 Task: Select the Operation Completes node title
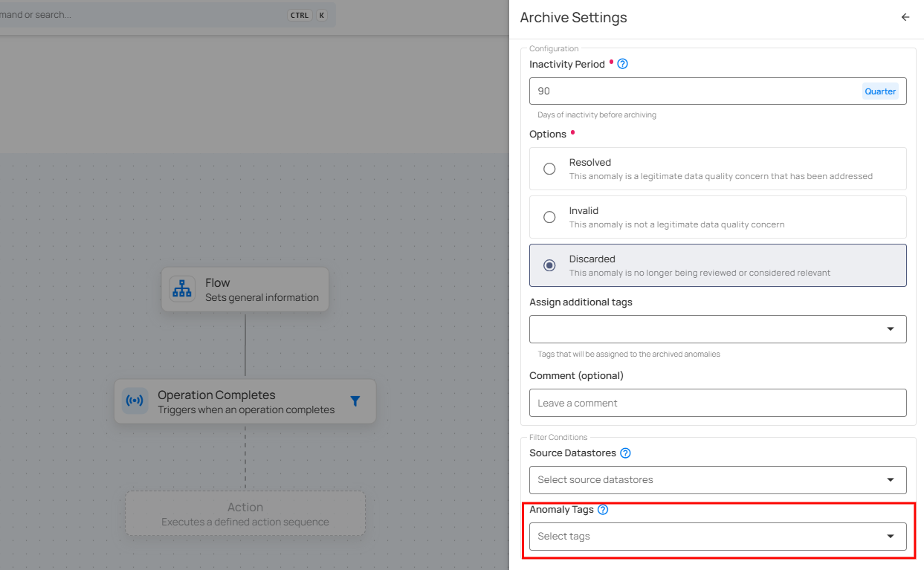pyautogui.click(x=216, y=395)
